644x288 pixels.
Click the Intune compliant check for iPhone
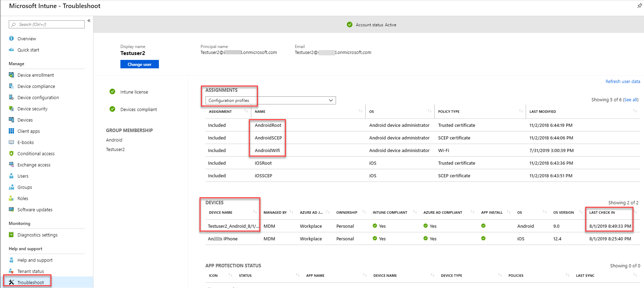coord(375,238)
